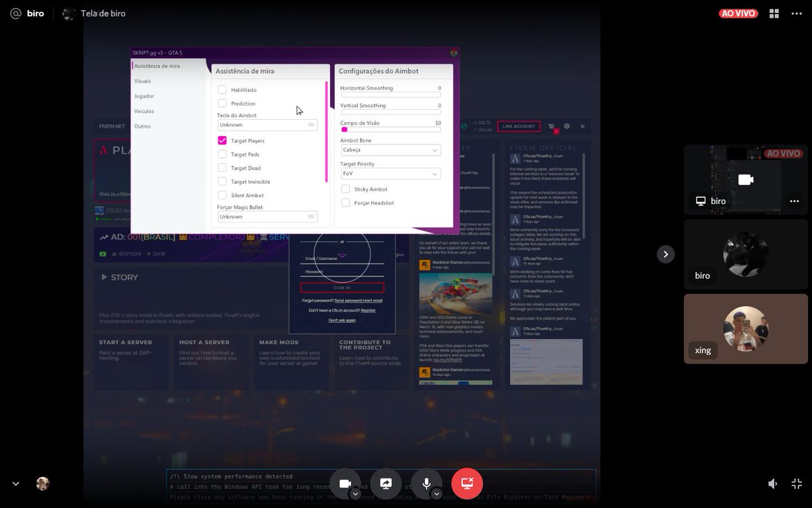The height and width of the screenshot is (508, 812).
Task: Open the Target Priority dropdown
Action: pyautogui.click(x=391, y=173)
